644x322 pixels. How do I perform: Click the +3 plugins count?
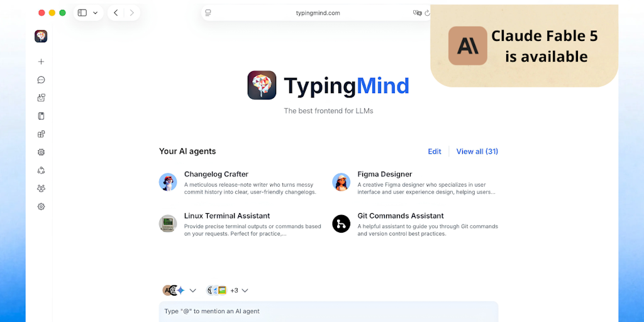point(234,291)
